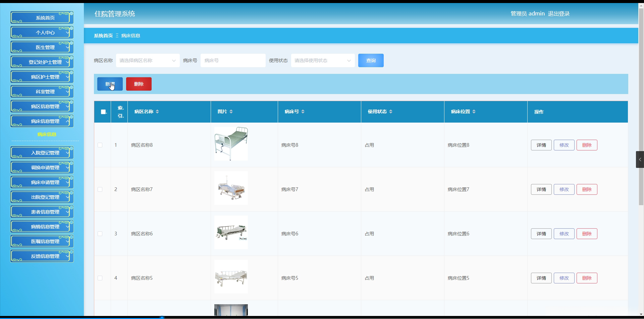Toggle the select-all checkbox in table header
The height and width of the screenshot is (319, 644).
pyautogui.click(x=103, y=112)
